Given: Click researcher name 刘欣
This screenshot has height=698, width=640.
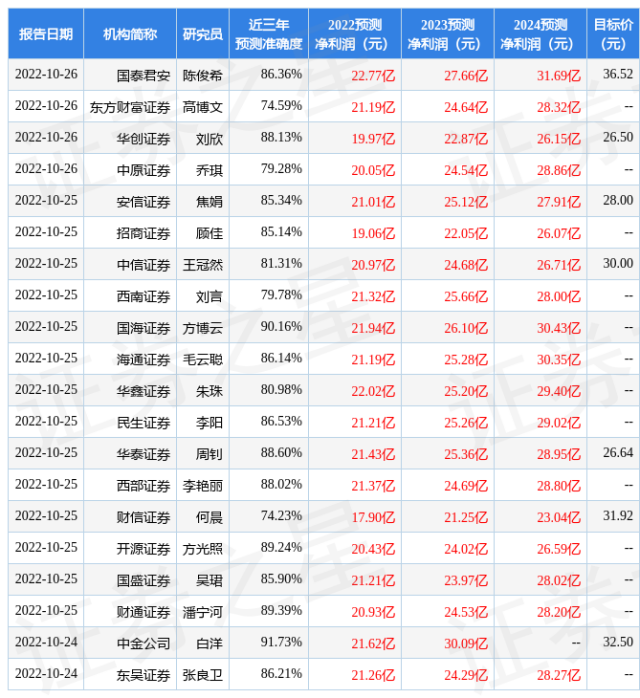Looking at the screenshot, I should pos(209,138).
